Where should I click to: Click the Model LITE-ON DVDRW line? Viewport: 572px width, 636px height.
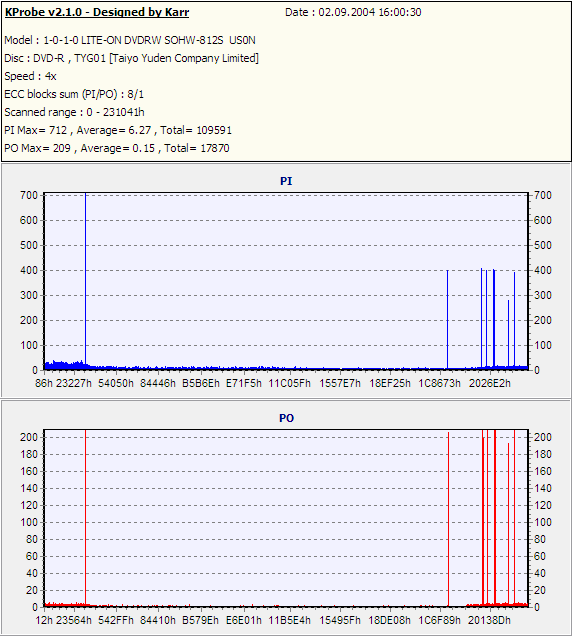coord(130,40)
